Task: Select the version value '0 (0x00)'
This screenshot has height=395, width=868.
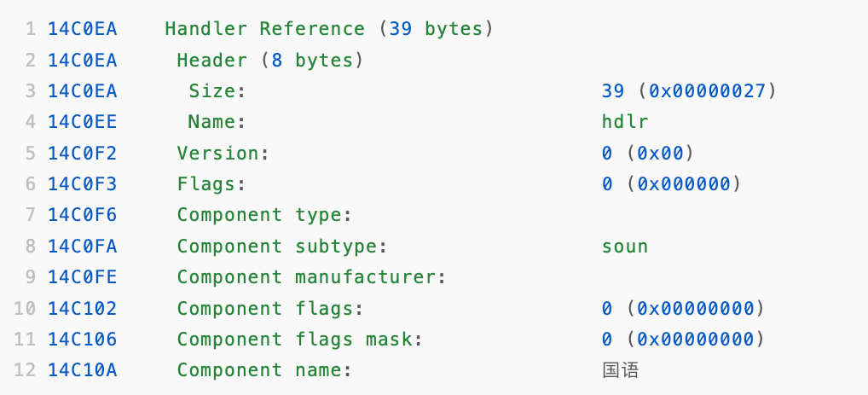Action: (648, 153)
